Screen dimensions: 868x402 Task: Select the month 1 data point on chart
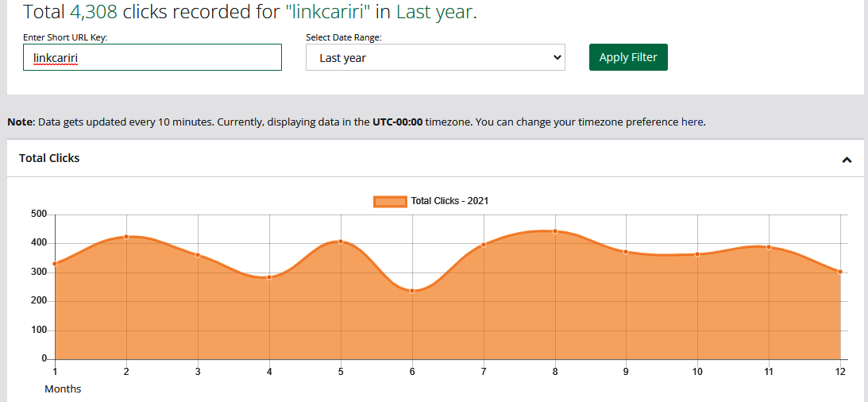(55, 264)
